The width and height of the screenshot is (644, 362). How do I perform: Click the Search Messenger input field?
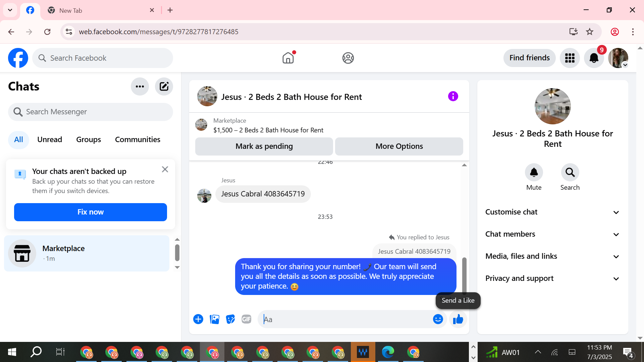click(x=91, y=112)
